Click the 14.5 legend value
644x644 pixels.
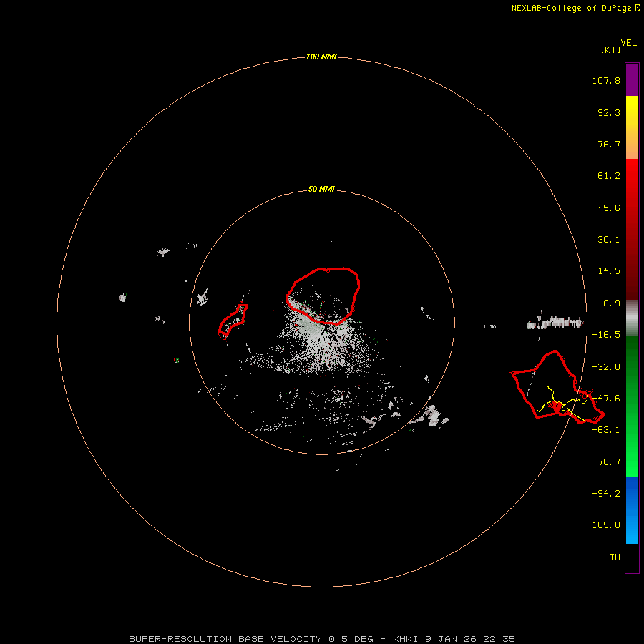[609, 271]
